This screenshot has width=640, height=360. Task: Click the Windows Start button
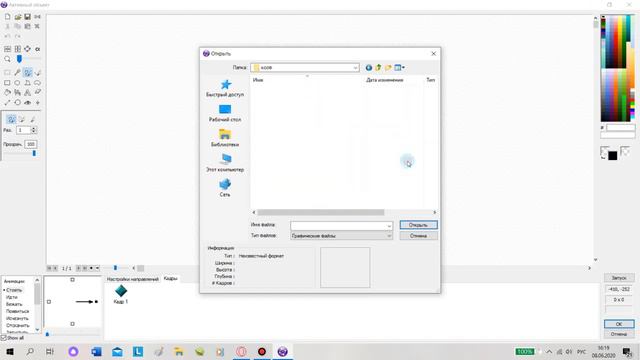10,351
